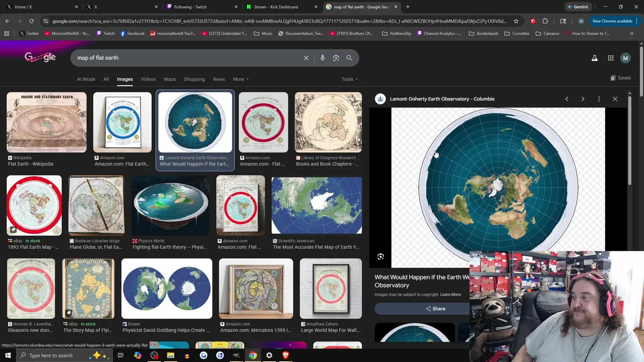Image resolution: width=644 pixels, height=362 pixels.
Task: Open the Extensions puzzle piece menu
Action: [545, 21]
